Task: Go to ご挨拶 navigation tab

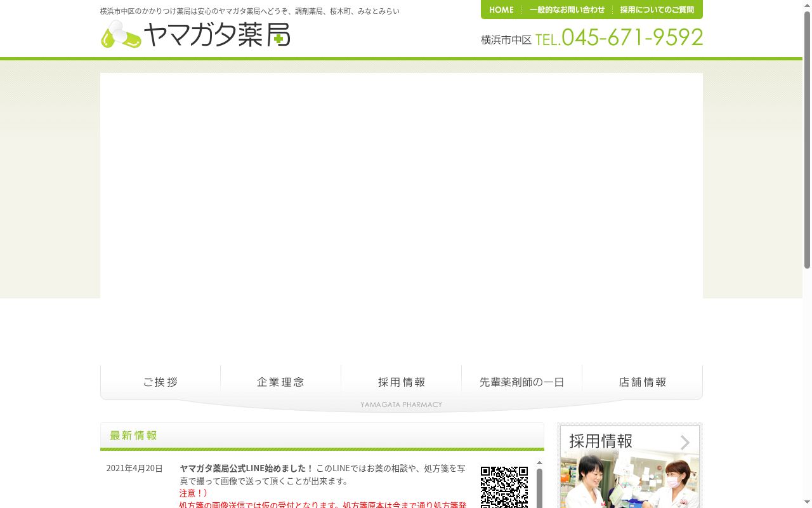Action: 160,382
